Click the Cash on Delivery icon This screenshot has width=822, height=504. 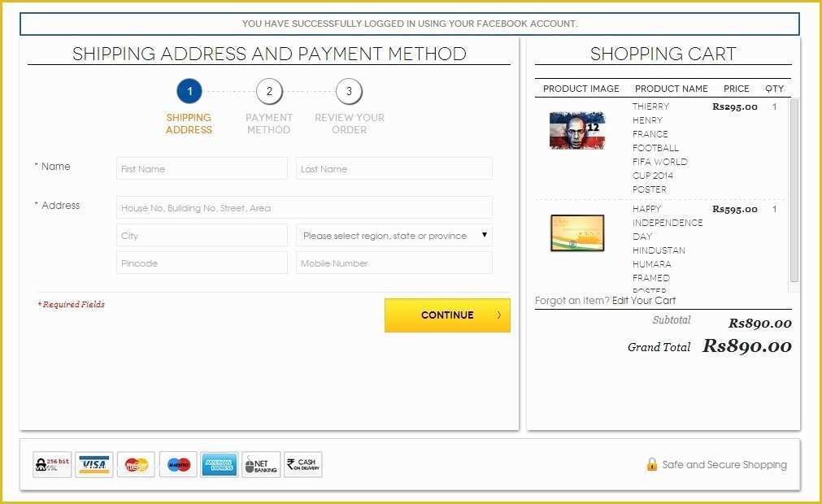point(303,464)
